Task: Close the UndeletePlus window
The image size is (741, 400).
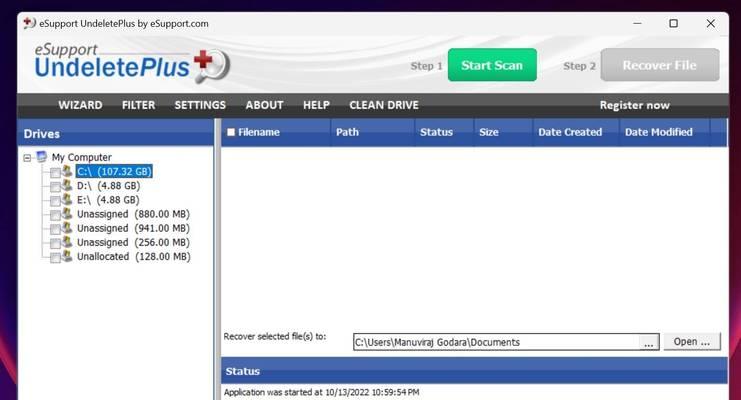Action: click(710, 23)
